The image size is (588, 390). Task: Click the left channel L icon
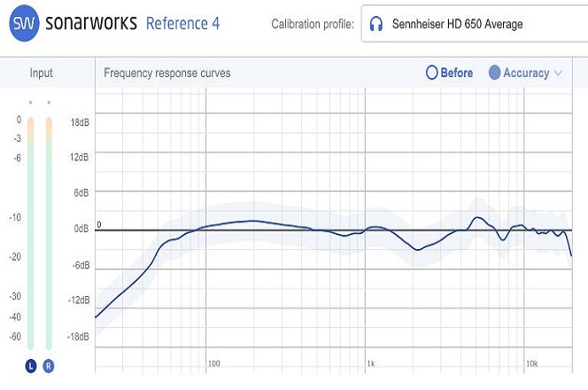[31, 365]
